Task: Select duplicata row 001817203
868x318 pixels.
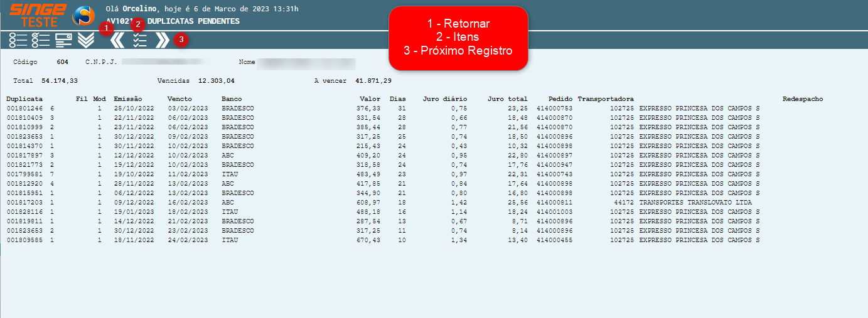Action: pyautogui.click(x=24, y=203)
